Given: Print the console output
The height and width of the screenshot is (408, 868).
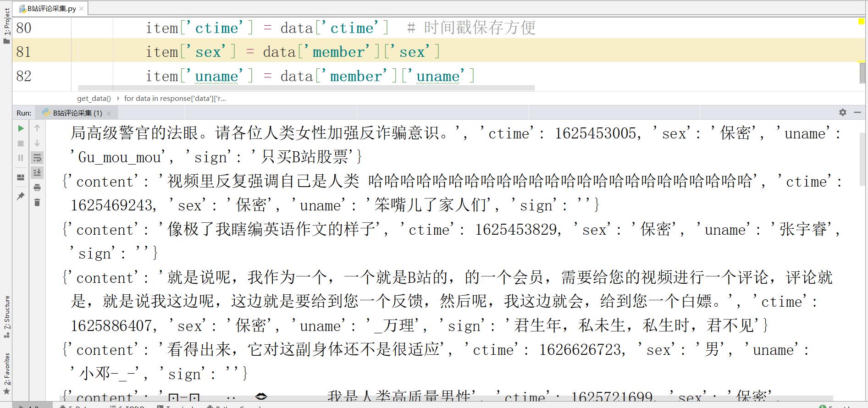Looking at the screenshot, I should [x=37, y=187].
